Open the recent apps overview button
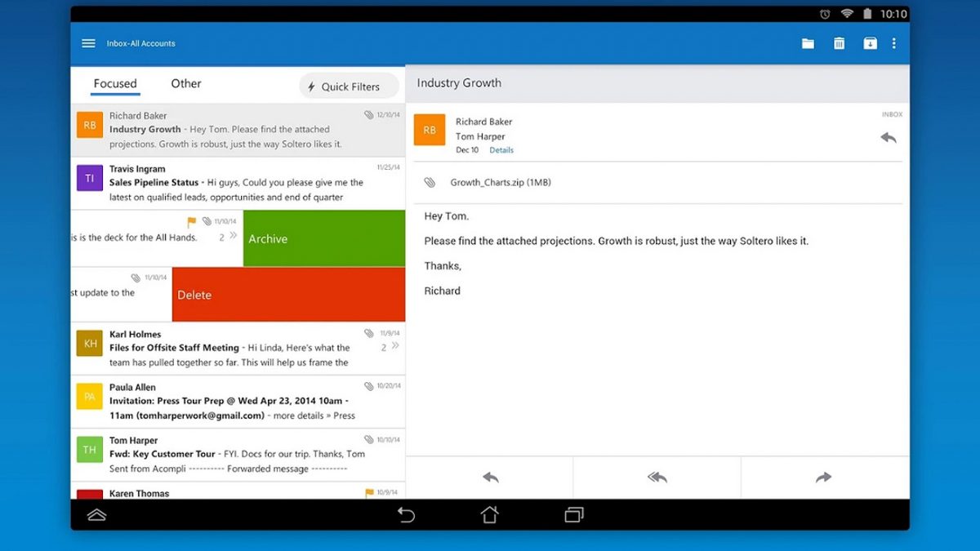The height and width of the screenshot is (551, 980). point(574,515)
